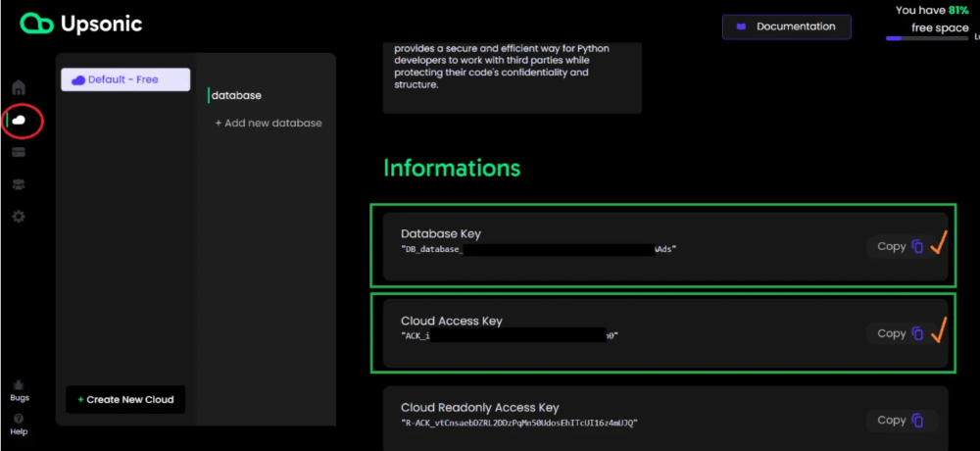
Task: Click the R-ACK readonly key value text
Action: tap(518, 424)
